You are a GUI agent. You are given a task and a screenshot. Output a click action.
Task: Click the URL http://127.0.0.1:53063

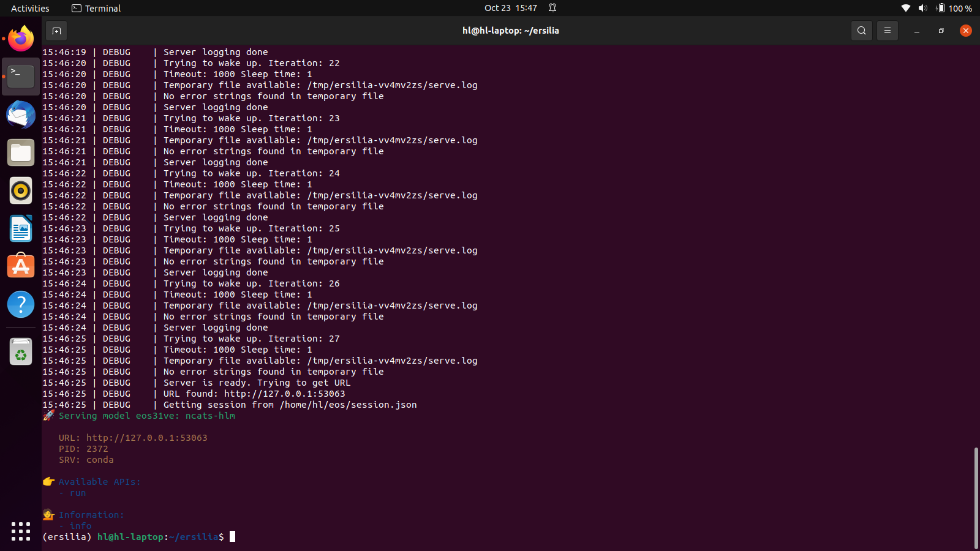(x=146, y=438)
